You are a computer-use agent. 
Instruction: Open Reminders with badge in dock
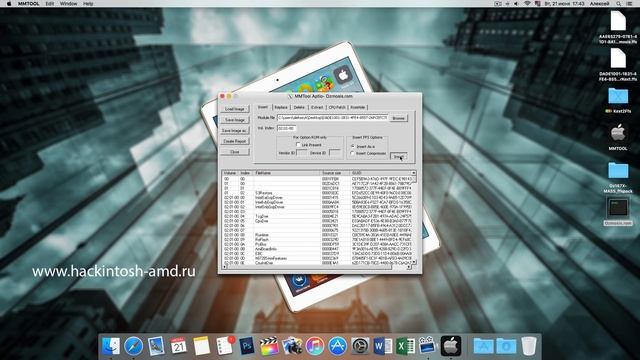(x=224, y=346)
